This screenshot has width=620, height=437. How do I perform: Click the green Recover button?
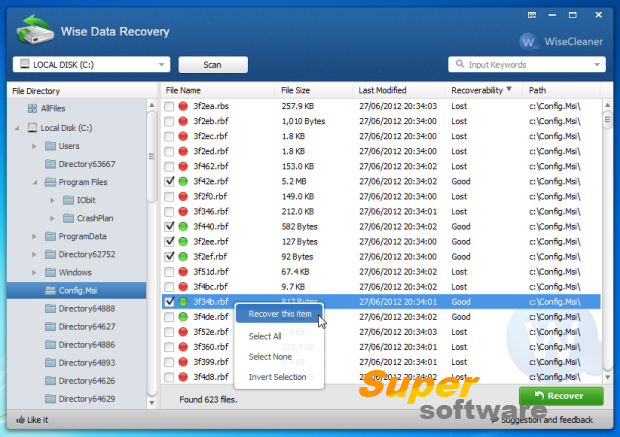(x=561, y=395)
